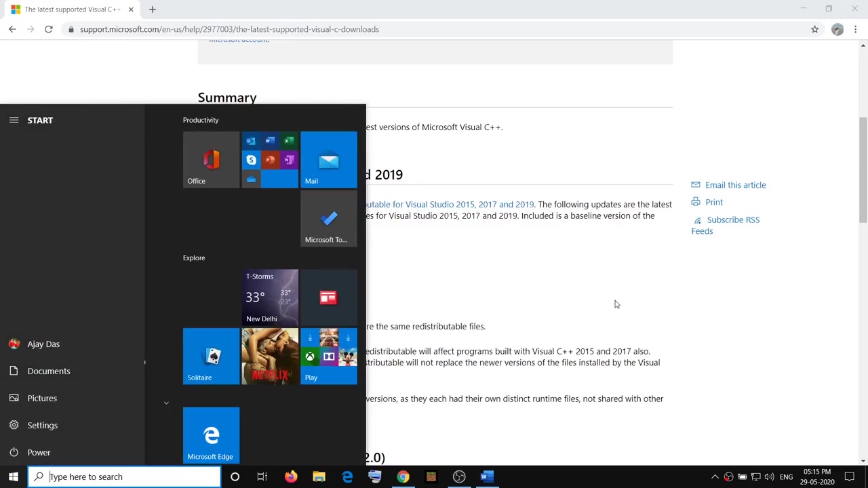Open Power options in the Start menu
The height and width of the screenshot is (488, 868).
[39, 452]
